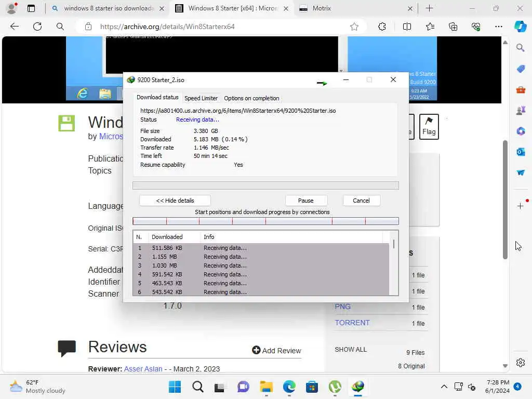
Task: Select the Windows 8 Starter [x64] browser tab
Action: 232,8
